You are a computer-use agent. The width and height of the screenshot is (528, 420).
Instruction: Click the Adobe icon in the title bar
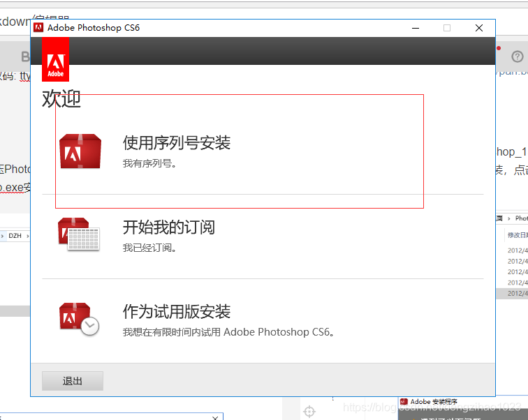pyautogui.click(x=38, y=28)
